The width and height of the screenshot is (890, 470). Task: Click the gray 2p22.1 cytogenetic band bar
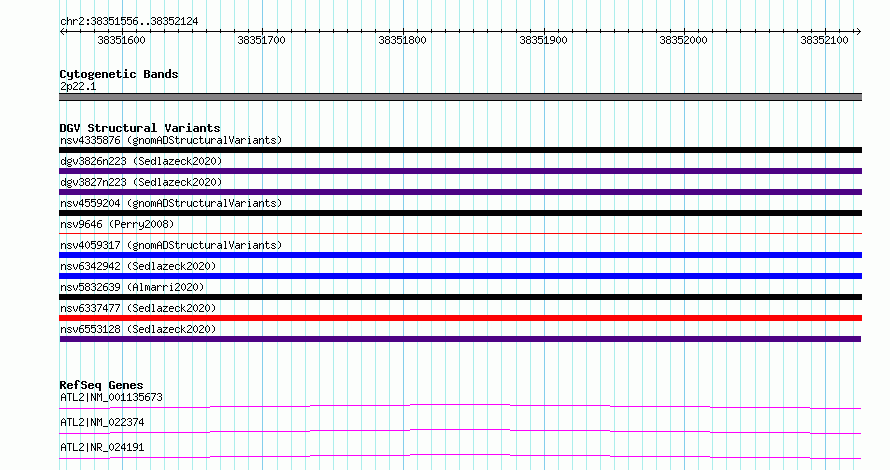point(460,97)
